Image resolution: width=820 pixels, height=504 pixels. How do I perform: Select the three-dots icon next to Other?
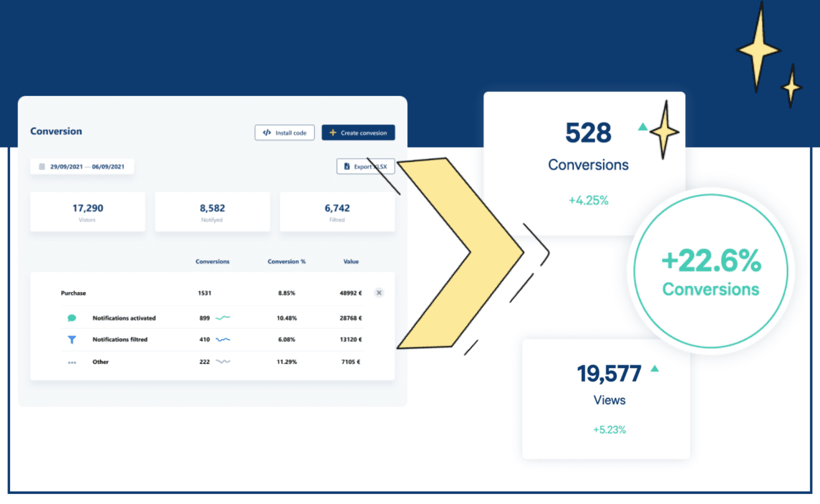pos(72,362)
